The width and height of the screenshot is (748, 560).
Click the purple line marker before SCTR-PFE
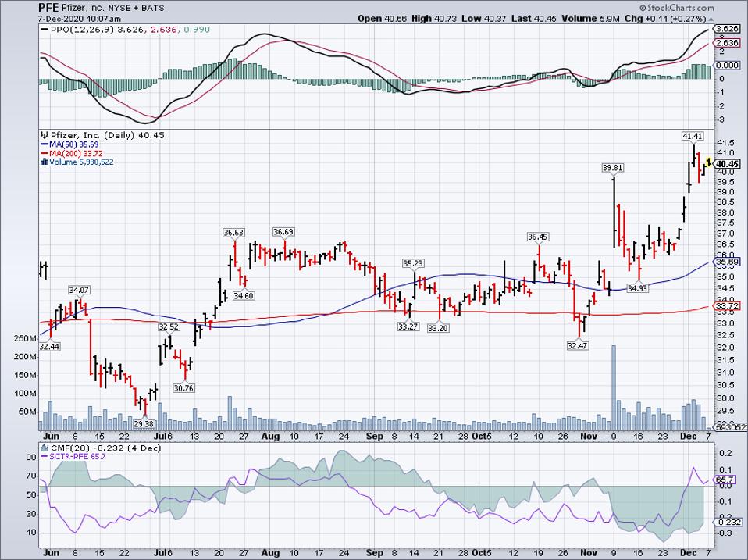click(x=45, y=457)
